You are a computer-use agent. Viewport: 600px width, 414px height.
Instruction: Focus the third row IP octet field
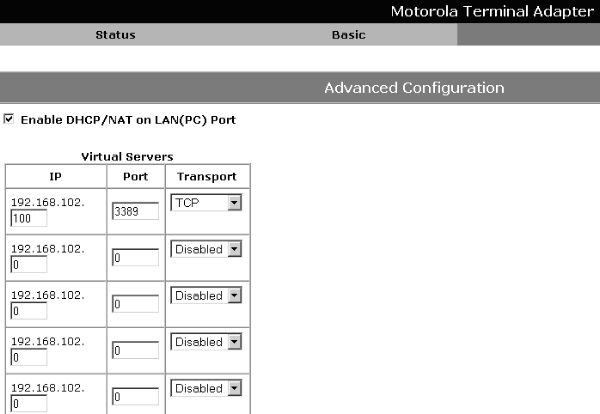(28, 310)
